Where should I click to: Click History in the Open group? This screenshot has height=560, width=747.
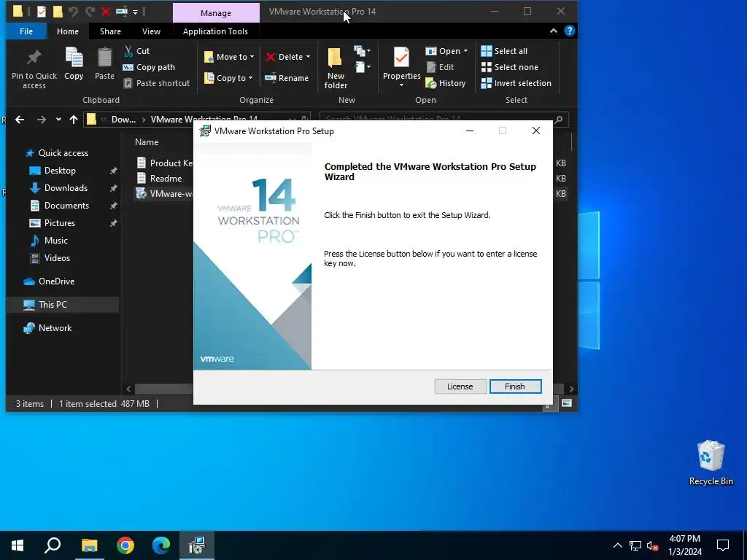point(446,83)
